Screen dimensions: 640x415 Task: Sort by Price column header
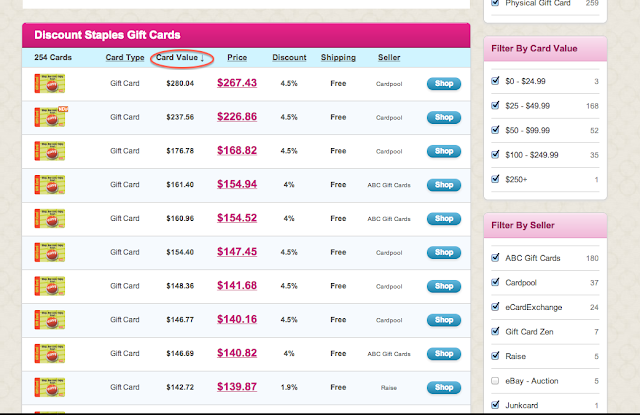[237, 58]
